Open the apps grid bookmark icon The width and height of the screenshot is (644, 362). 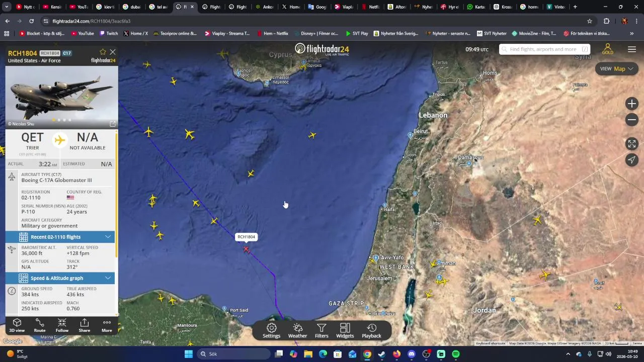pyautogui.click(x=7, y=34)
